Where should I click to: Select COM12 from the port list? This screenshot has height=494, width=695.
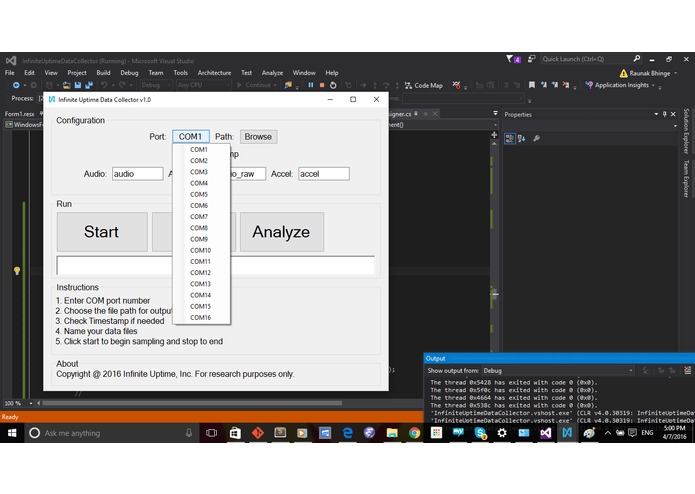[x=201, y=272]
